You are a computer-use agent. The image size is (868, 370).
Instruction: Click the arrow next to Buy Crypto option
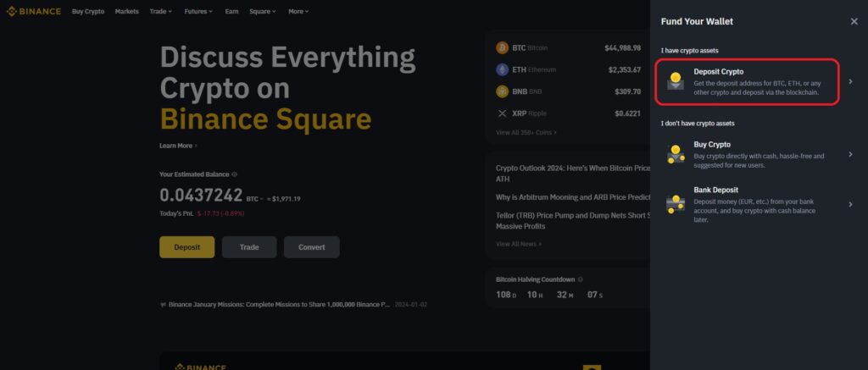(x=850, y=154)
